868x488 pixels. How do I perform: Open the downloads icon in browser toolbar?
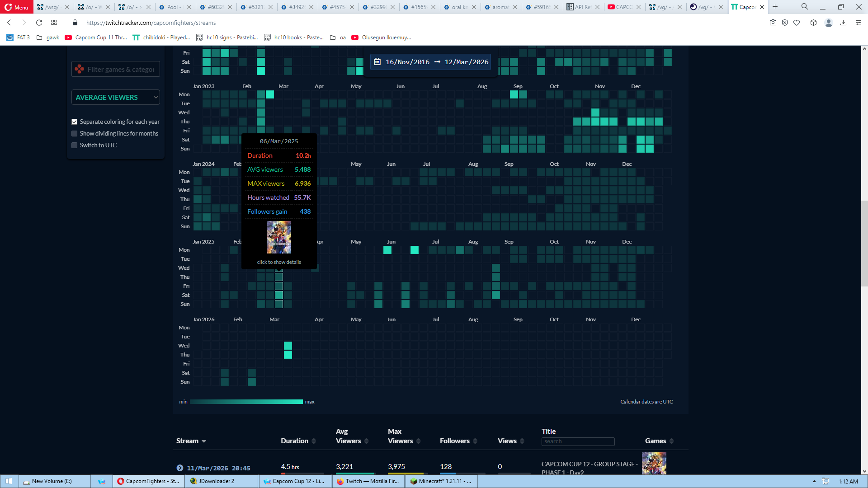(x=843, y=23)
